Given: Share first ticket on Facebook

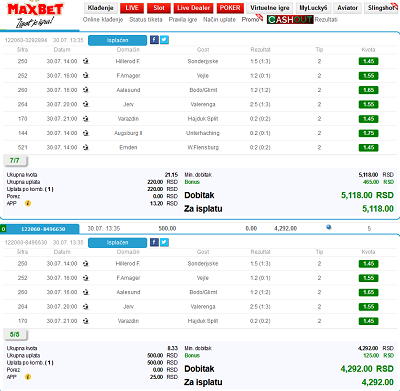Looking at the screenshot, I should pyautogui.click(x=154, y=40).
